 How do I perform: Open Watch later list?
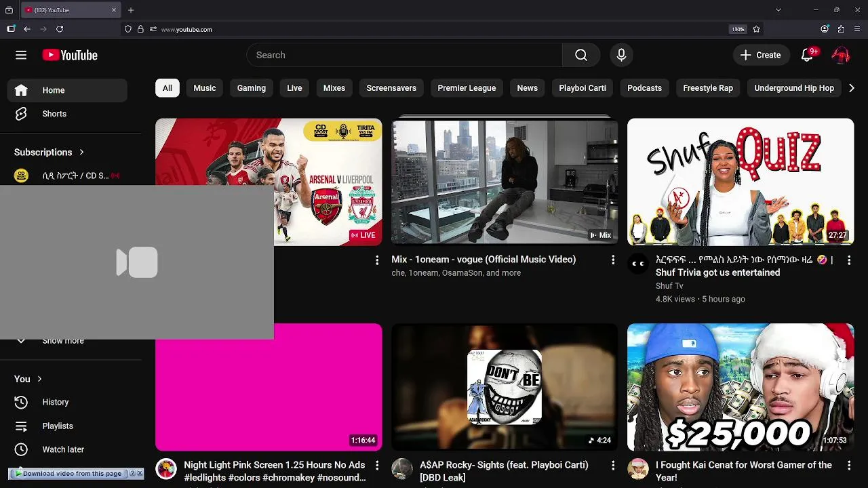click(67, 449)
